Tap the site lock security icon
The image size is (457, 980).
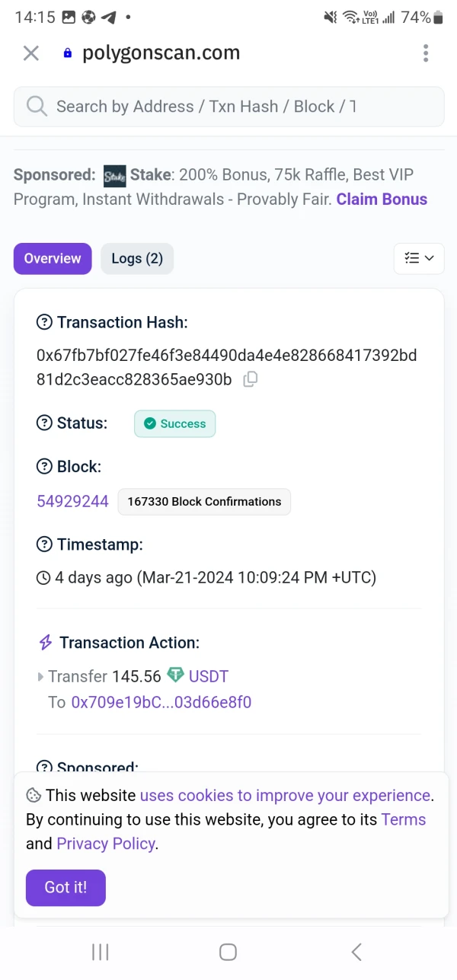pyautogui.click(x=68, y=53)
